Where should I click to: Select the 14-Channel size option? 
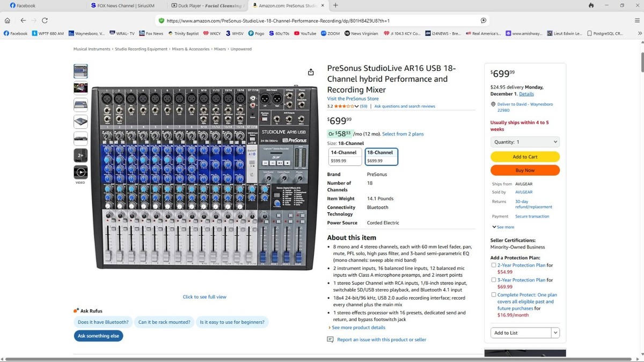(345, 156)
